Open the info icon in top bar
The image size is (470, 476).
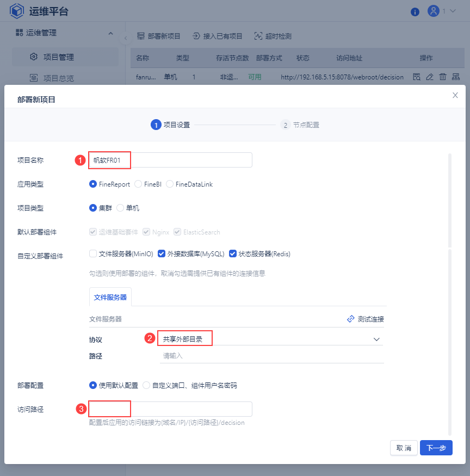[415, 11]
